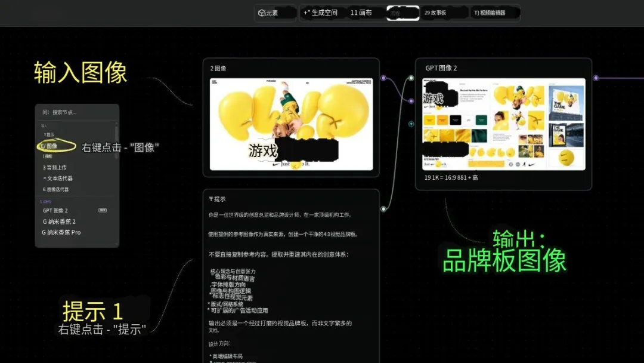Click the output port of GPT 图像 2 node
Image resolution: width=644 pixels, height=363 pixels.
coord(596,78)
